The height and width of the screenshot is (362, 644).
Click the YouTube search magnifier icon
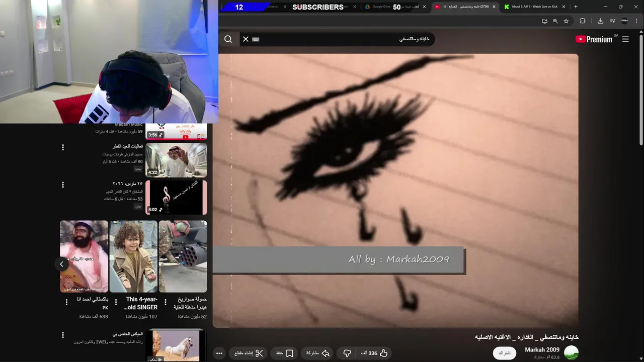click(x=228, y=39)
